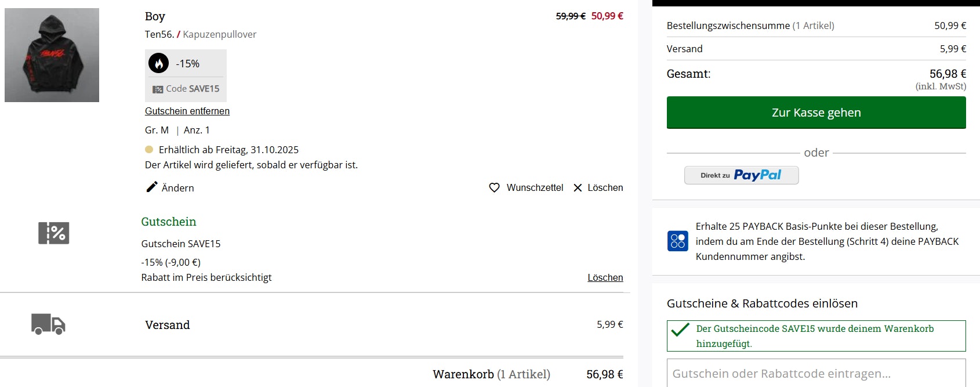Click the Ändern edit link text
This screenshot has width=980, height=387.
(178, 188)
